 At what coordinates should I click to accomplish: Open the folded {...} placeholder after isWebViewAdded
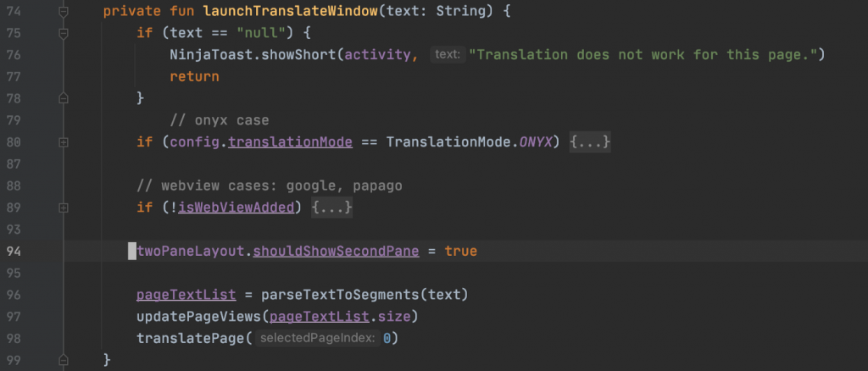(331, 208)
